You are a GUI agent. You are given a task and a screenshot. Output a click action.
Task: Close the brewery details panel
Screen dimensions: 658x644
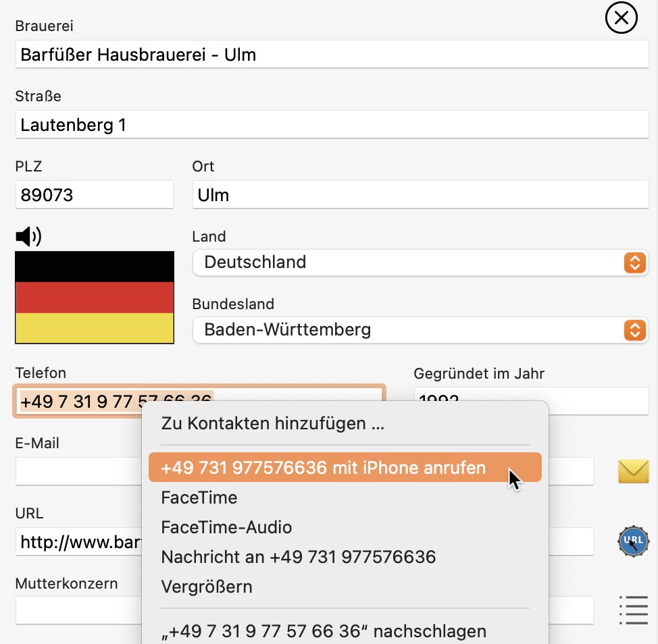click(621, 18)
